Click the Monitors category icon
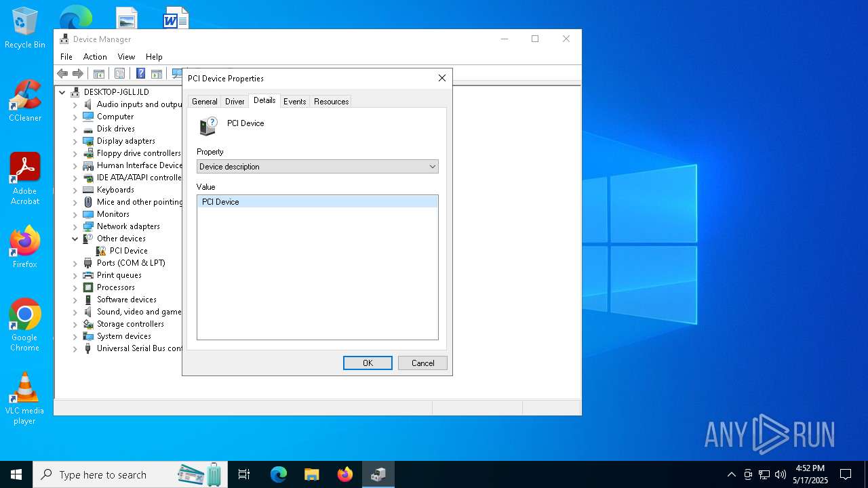868x488 pixels. [x=88, y=214]
